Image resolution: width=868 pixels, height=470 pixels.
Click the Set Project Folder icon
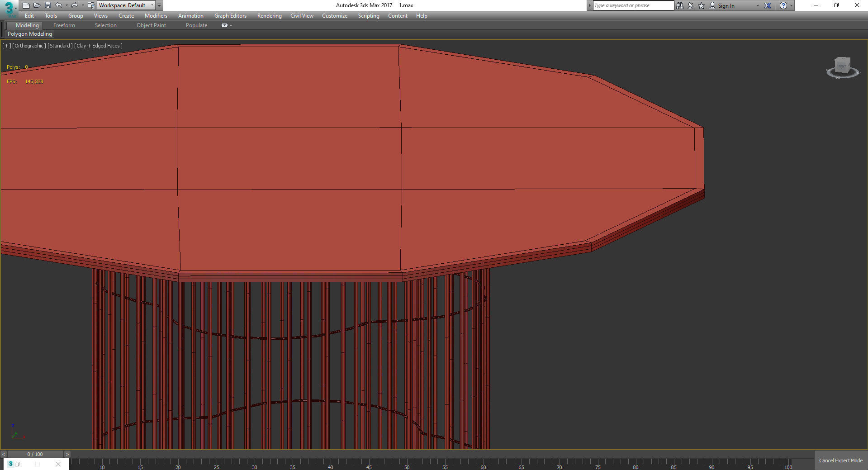[x=91, y=5]
